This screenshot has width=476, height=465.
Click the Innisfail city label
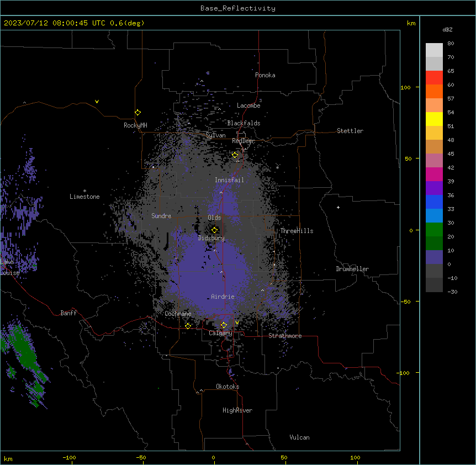229,180
